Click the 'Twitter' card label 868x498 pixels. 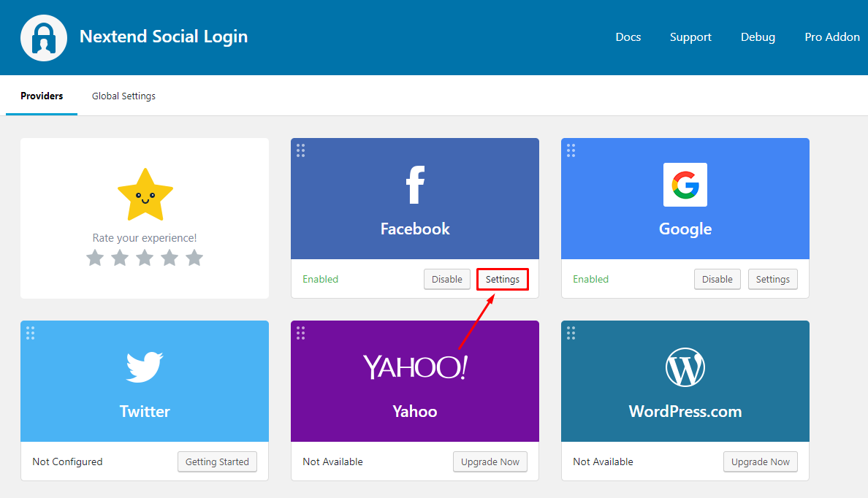click(145, 412)
